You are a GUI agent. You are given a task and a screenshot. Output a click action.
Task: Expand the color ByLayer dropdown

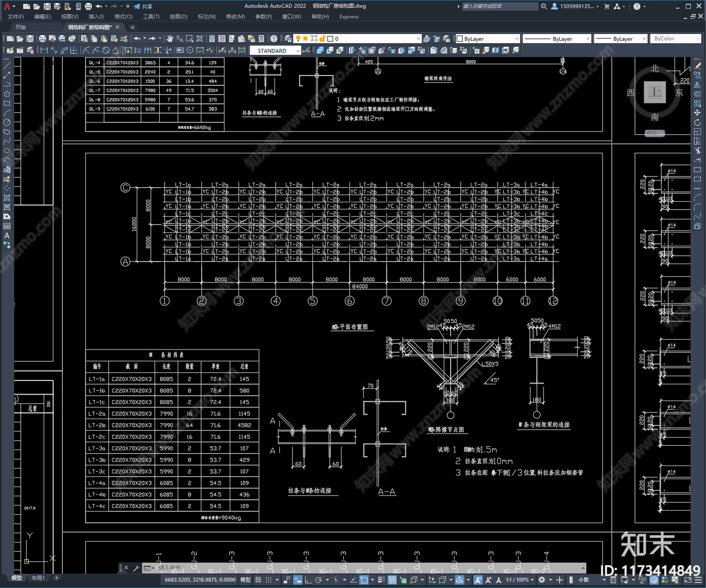pyautogui.click(x=517, y=39)
